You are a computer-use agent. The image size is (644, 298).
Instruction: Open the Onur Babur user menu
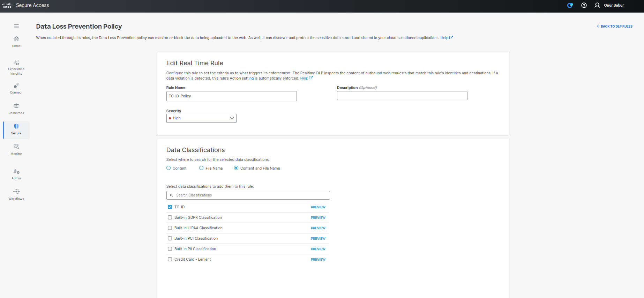pyautogui.click(x=609, y=5)
